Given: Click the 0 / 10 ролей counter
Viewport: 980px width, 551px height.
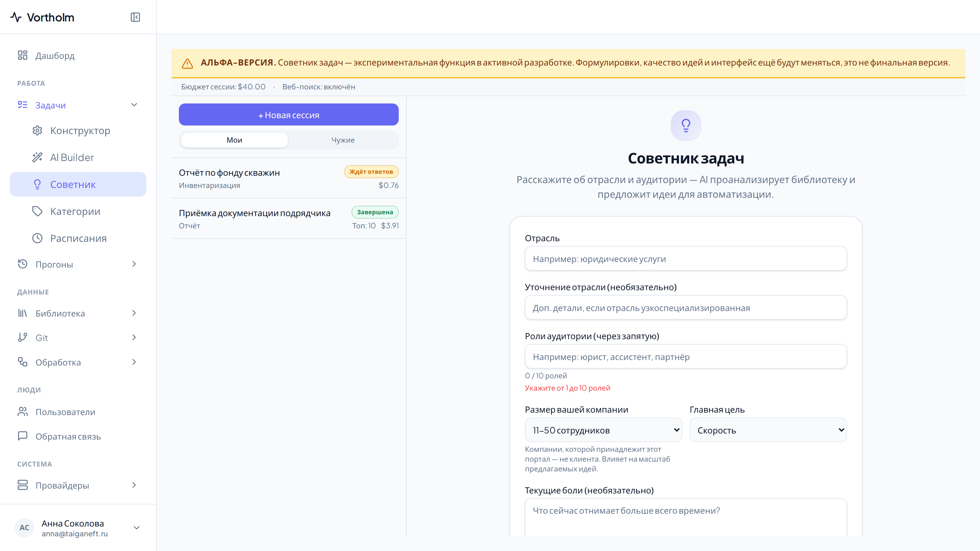Looking at the screenshot, I should 546,376.
